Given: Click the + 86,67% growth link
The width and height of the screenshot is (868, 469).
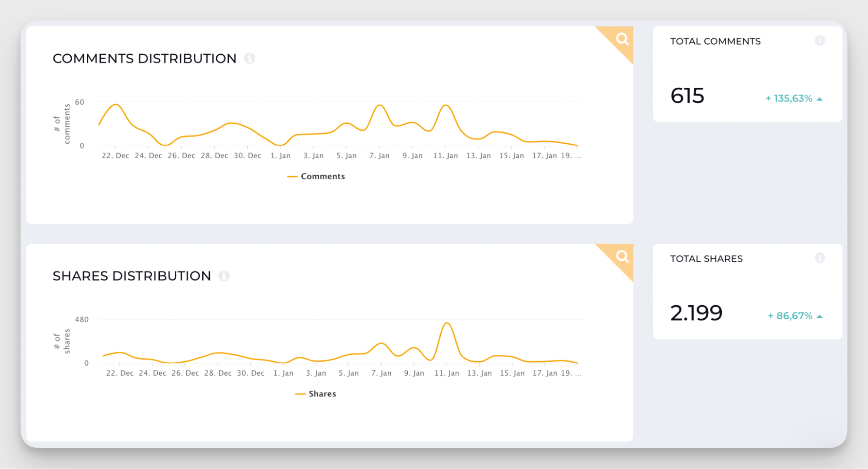Looking at the screenshot, I should (789, 316).
